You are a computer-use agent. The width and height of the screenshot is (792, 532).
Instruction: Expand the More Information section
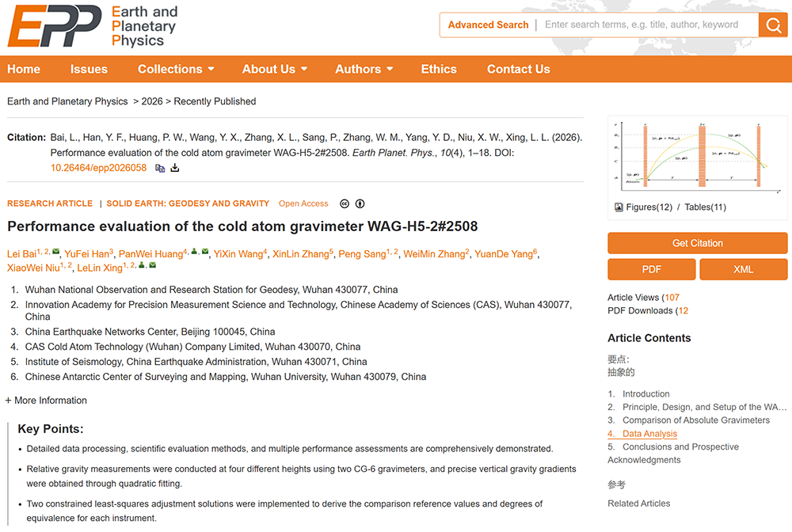click(46, 401)
